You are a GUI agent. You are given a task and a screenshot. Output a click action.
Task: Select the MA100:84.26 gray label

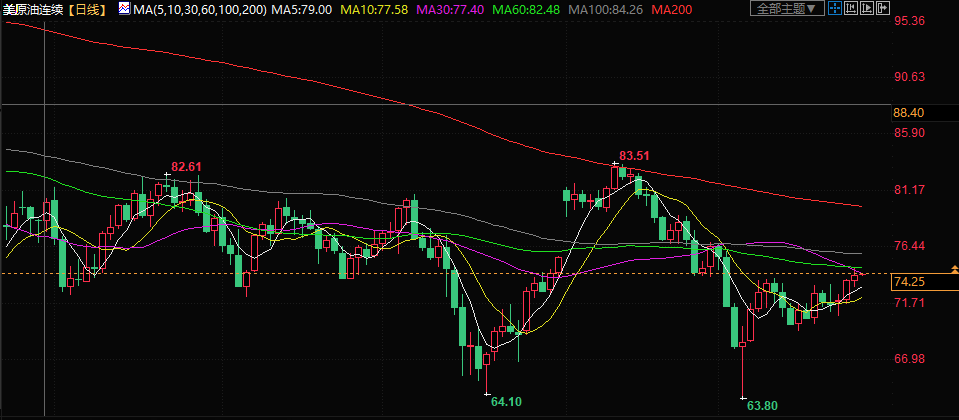605,9
